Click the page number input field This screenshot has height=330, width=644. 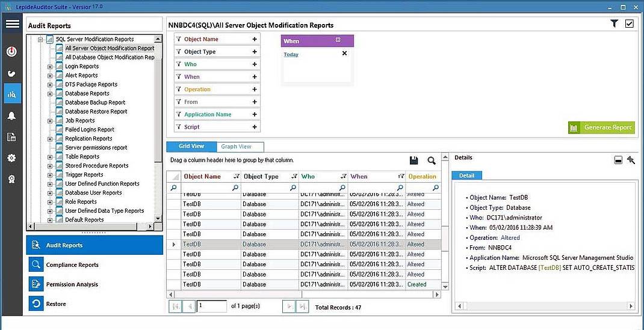[x=212, y=306]
